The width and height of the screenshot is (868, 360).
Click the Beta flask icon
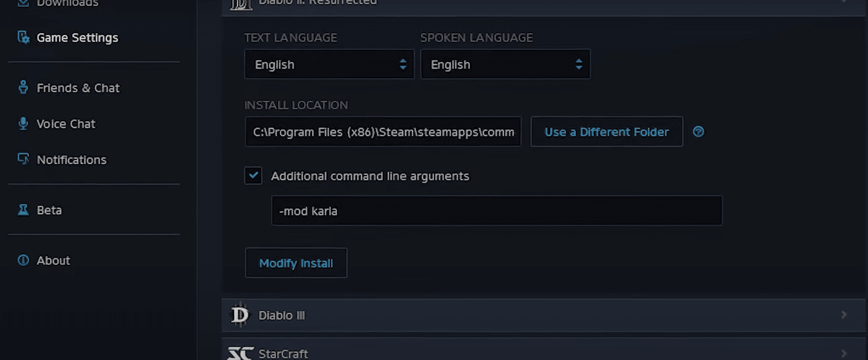coord(23,210)
